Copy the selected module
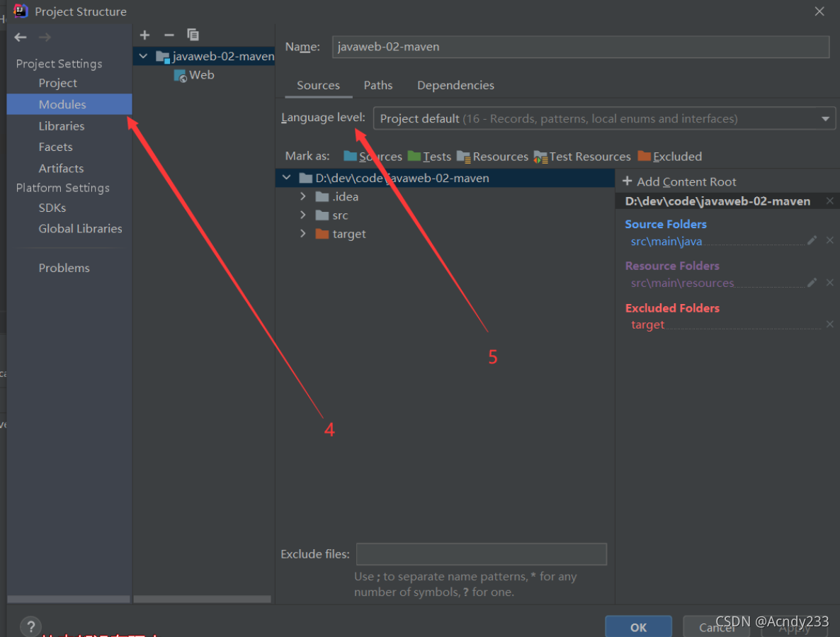The width and height of the screenshot is (840, 637). pos(193,35)
